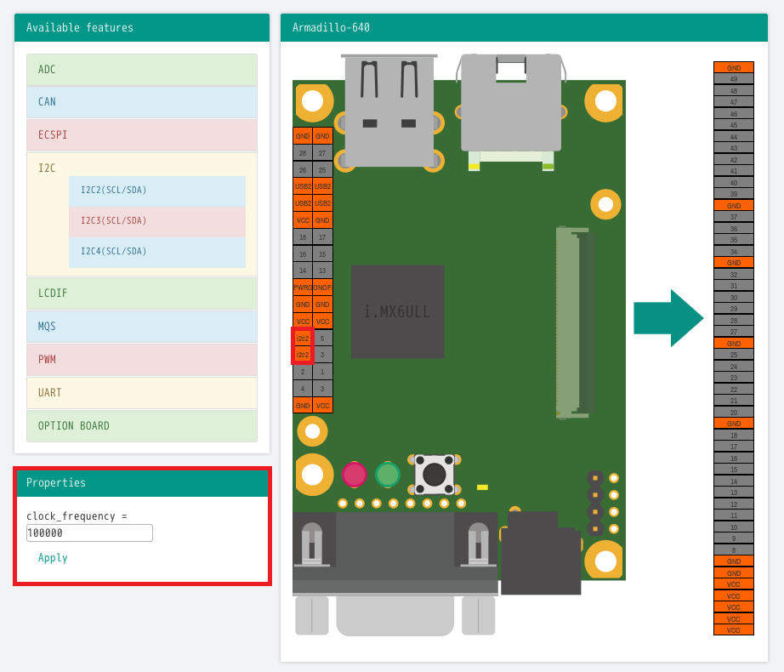Open the LCDIF feature group

141,293
